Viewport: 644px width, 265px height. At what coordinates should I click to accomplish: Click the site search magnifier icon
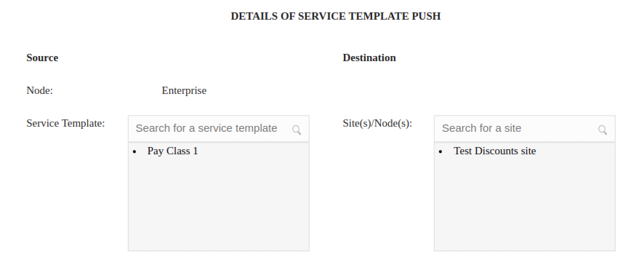(x=603, y=130)
